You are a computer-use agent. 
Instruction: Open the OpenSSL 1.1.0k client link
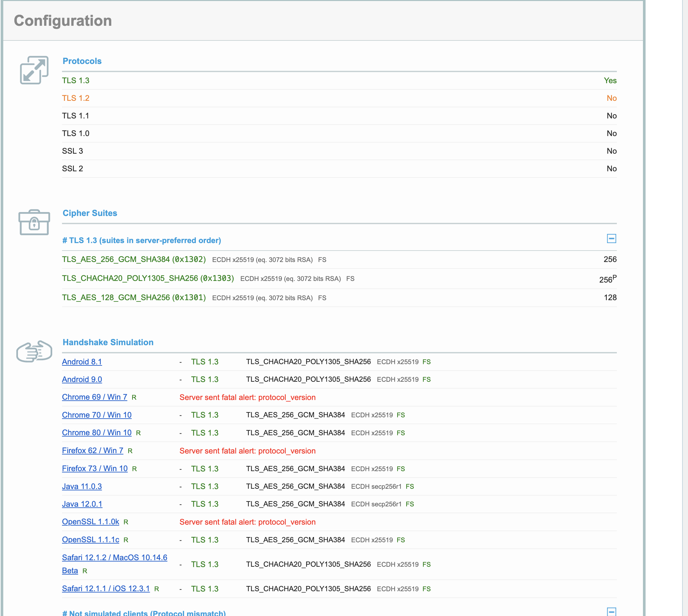90,522
